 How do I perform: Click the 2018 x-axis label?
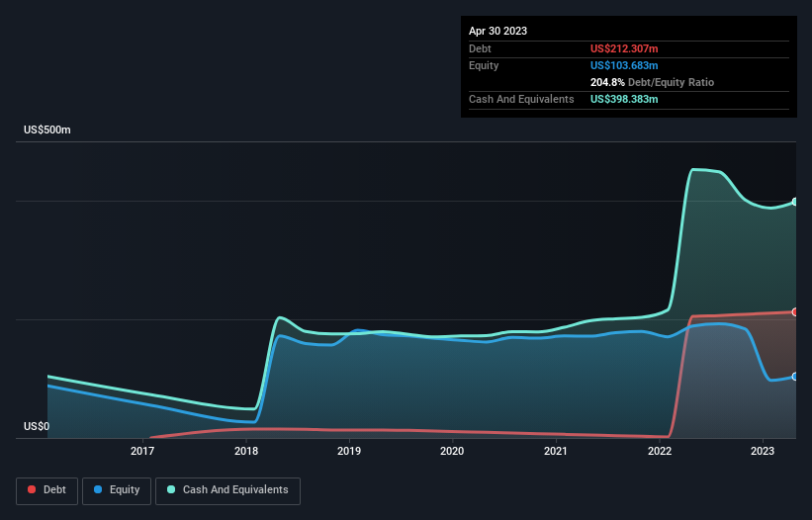click(246, 451)
